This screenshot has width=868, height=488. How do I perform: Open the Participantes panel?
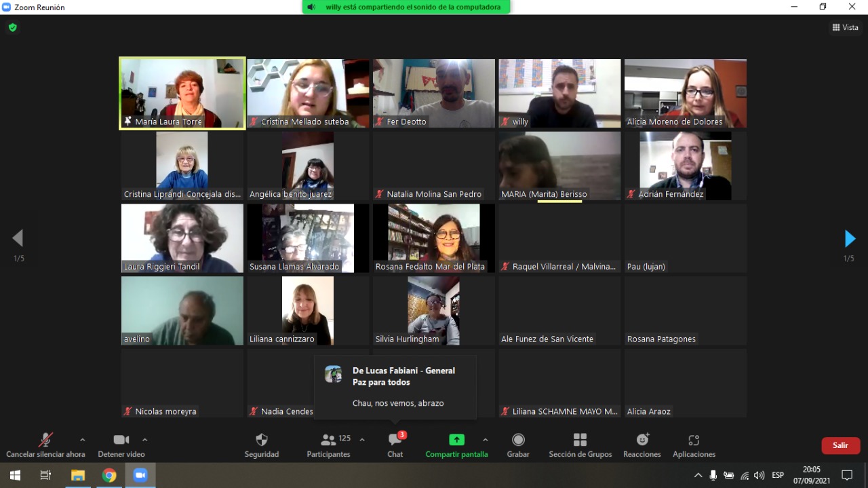[x=329, y=440]
